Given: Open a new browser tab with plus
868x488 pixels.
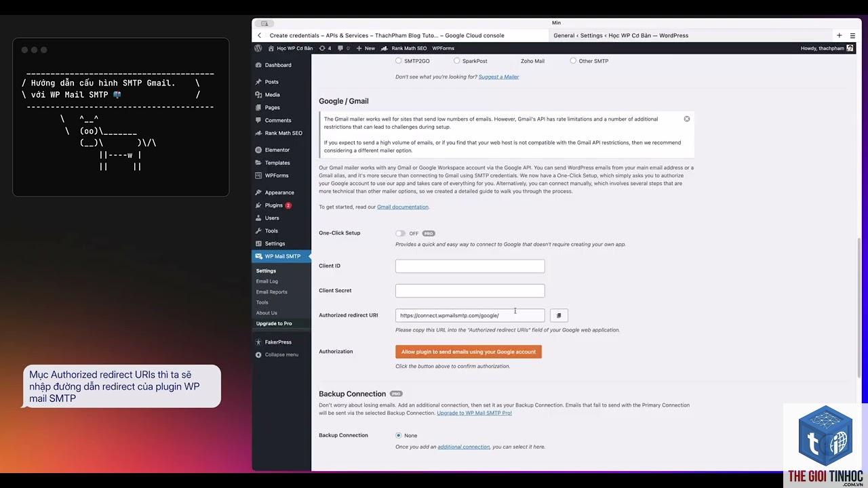Looking at the screenshot, I should click(839, 35).
